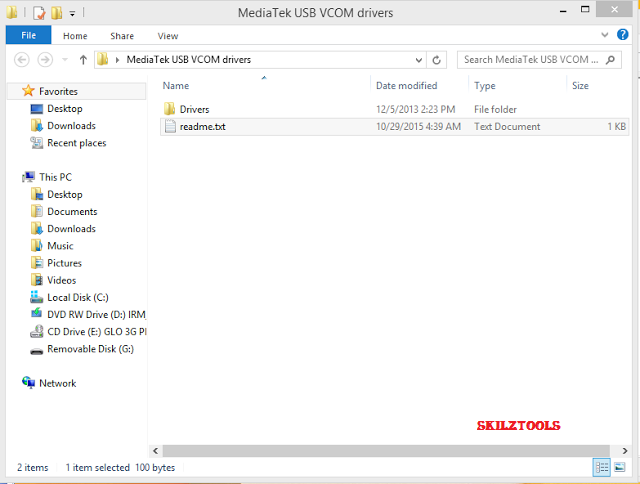The width and height of the screenshot is (640, 484).
Task: Open Local Disk (C:)
Action: (x=78, y=298)
